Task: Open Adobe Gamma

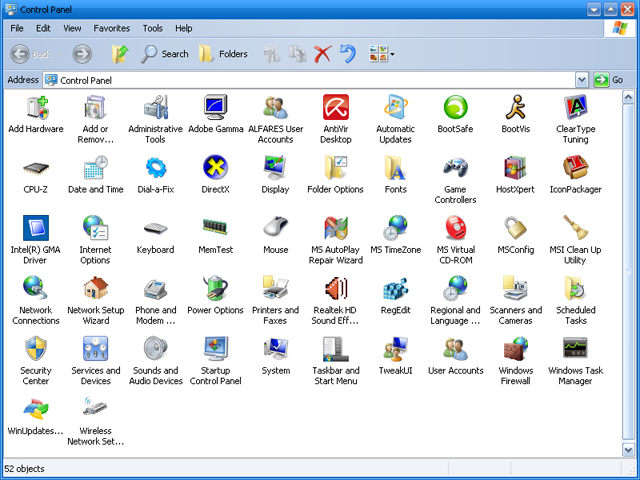Action: tap(216, 114)
